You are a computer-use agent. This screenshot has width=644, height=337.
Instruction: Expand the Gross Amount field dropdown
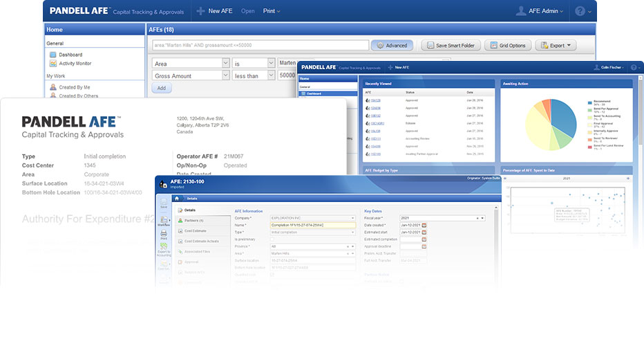225,75
